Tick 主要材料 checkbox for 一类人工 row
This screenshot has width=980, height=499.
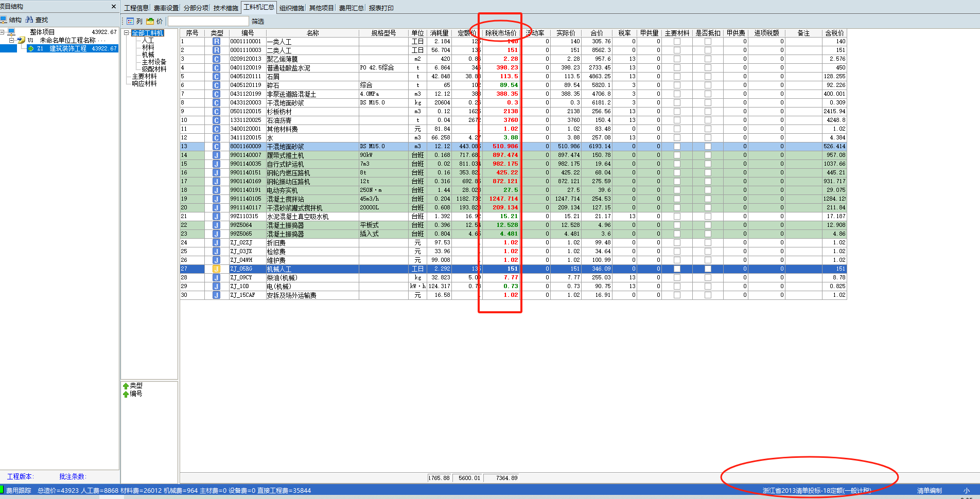tap(677, 42)
